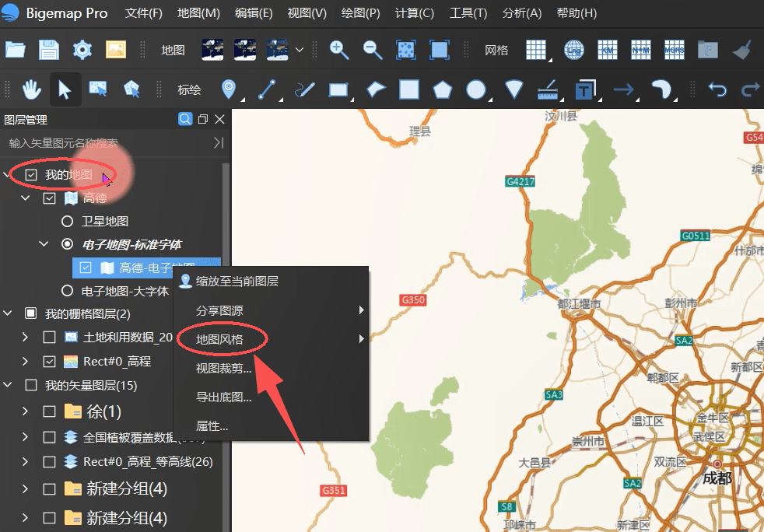Float the 图层管理 panel window
764x532 pixels.
tap(203, 119)
